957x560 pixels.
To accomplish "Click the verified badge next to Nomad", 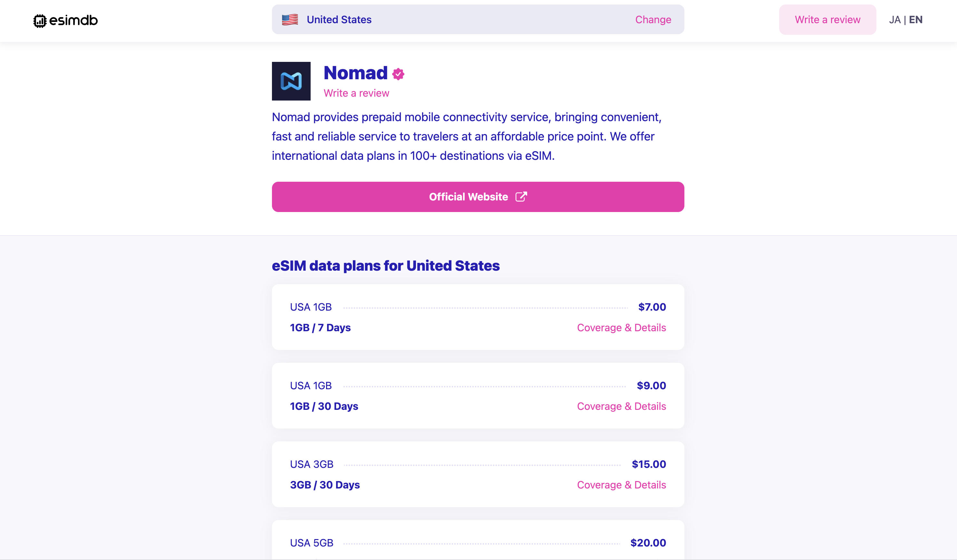I will coord(398,74).
